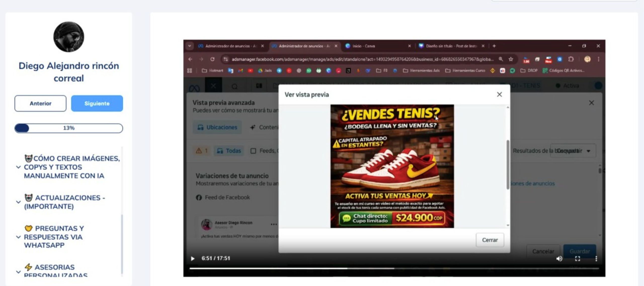This screenshot has width=644, height=286.
Task: Expand PREGUNTAS Y RESPUESTAS VIA WHATSAPP chevron
Action: pyautogui.click(x=18, y=237)
